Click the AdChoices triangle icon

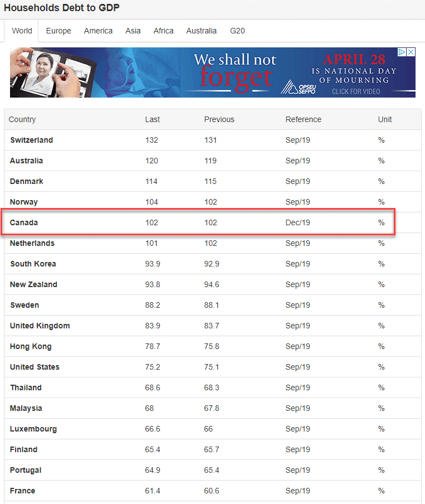[402, 52]
